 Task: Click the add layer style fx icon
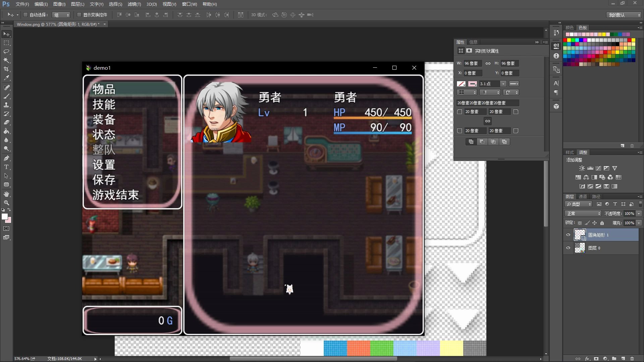click(587, 358)
